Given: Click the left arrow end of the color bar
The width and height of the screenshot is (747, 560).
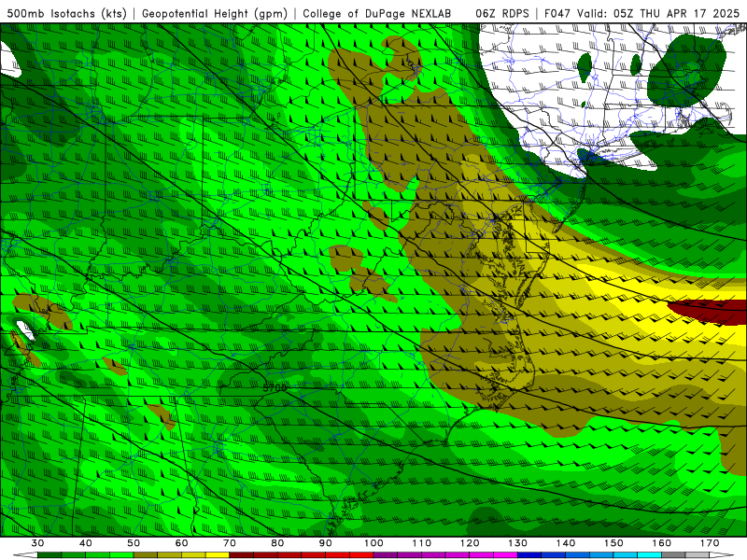Looking at the screenshot, I should click(25, 555).
